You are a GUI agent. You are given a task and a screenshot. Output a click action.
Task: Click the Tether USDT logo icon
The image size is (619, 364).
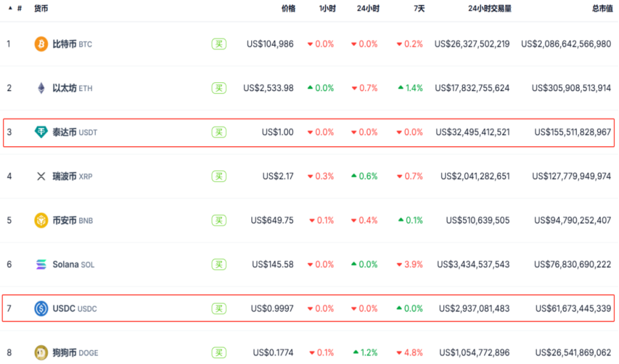[41, 132]
